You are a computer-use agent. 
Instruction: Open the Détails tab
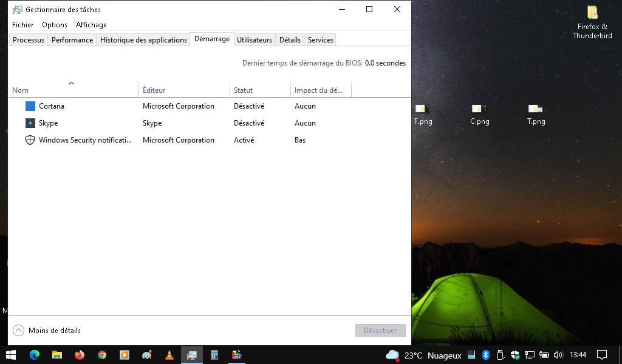290,39
